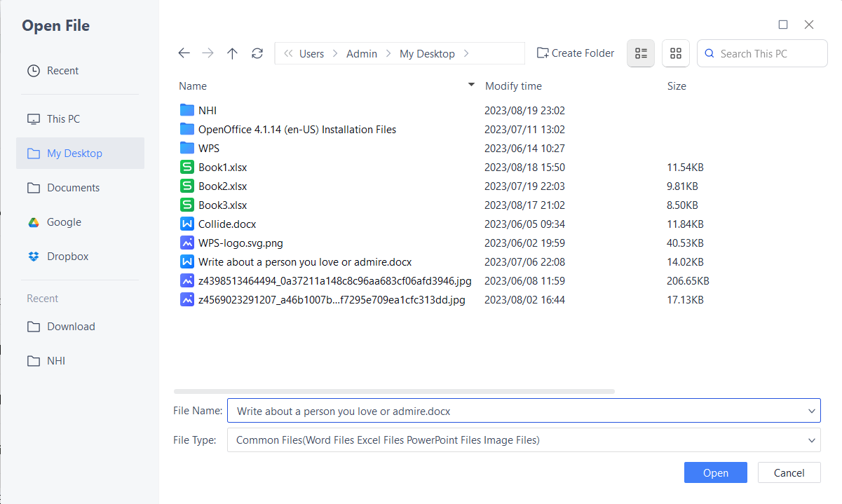Viewport: 842px width, 504px height.
Task: Cancel the file open dialog
Action: 789,472
